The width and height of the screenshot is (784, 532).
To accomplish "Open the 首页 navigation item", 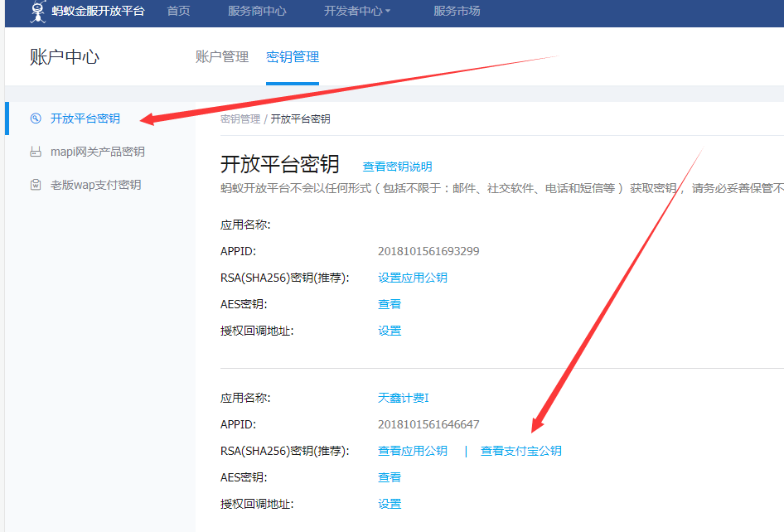I will 178,11.
